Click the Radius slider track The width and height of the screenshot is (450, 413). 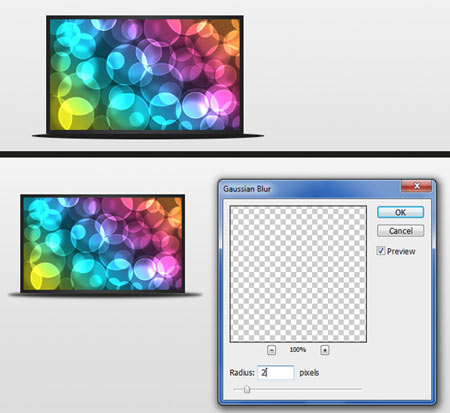click(x=298, y=389)
